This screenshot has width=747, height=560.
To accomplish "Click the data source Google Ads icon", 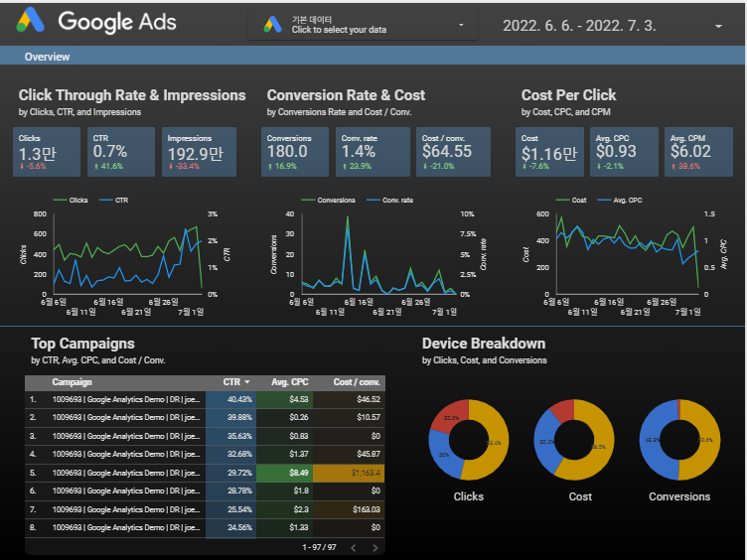I will point(272,24).
